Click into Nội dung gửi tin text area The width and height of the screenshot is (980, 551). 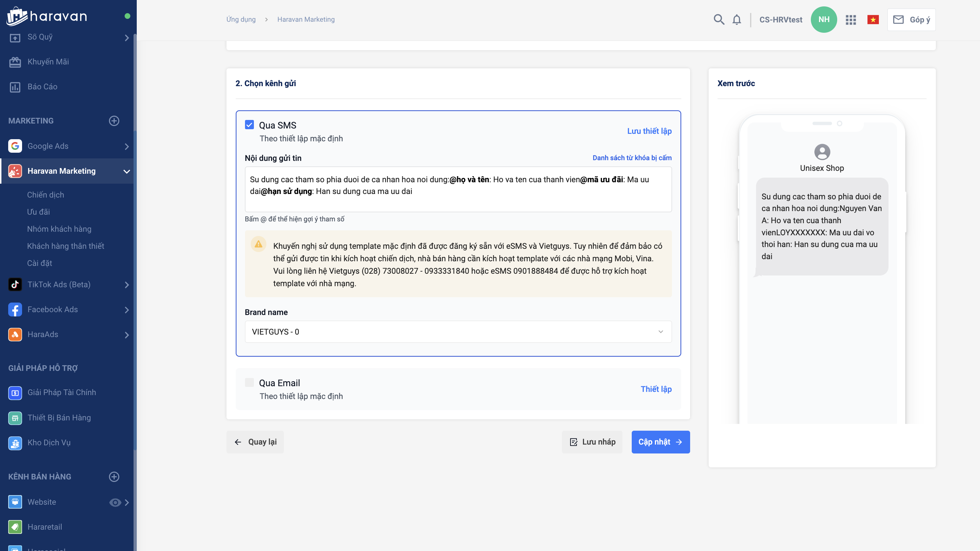click(x=458, y=189)
